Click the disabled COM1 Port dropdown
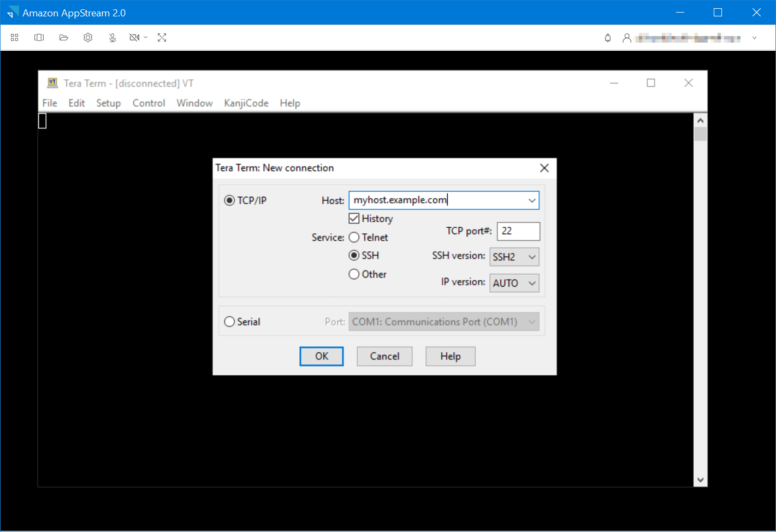The height and width of the screenshot is (532, 776). pos(444,322)
